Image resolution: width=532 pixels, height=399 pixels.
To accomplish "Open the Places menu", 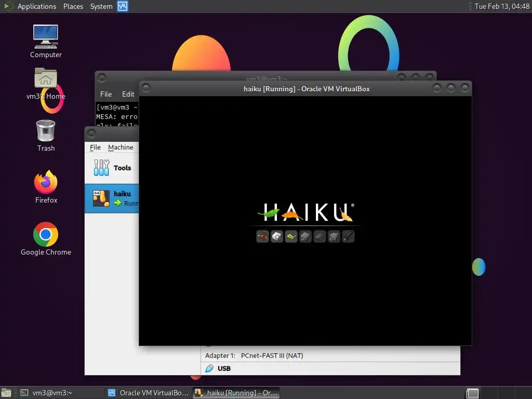I will pos(73,6).
